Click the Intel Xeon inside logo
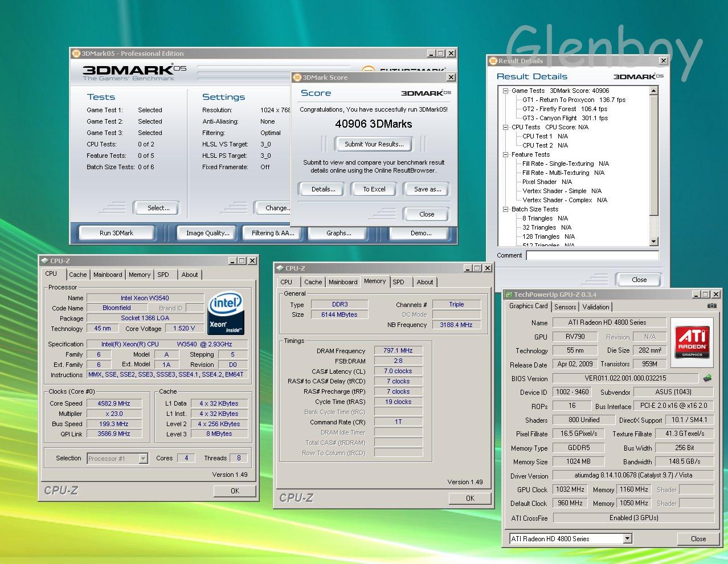 226,313
